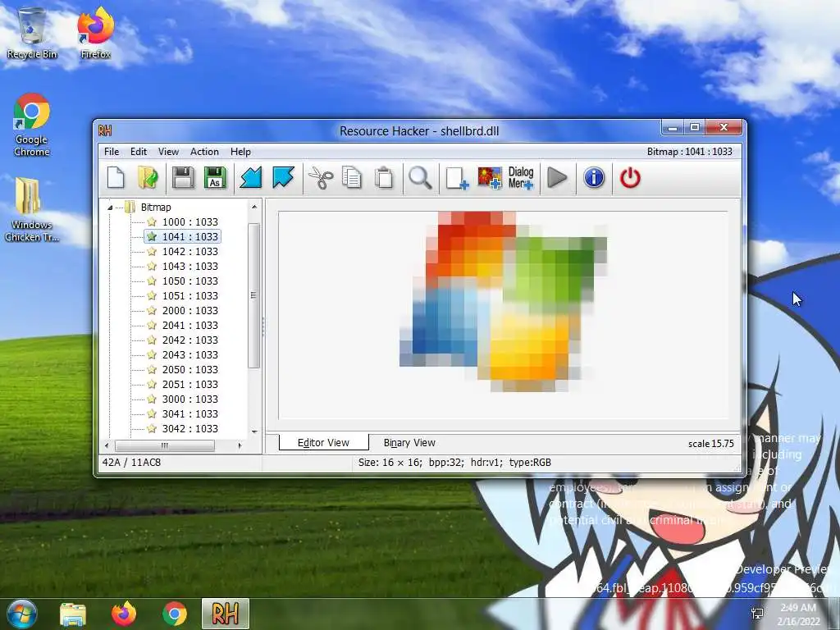This screenshot has height=630, width=840.
Task: Click the New blank script toolbar icon
Action: coord(116,178)
